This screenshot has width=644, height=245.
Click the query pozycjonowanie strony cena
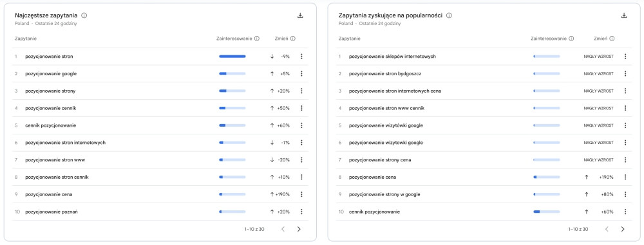[380, 160]
